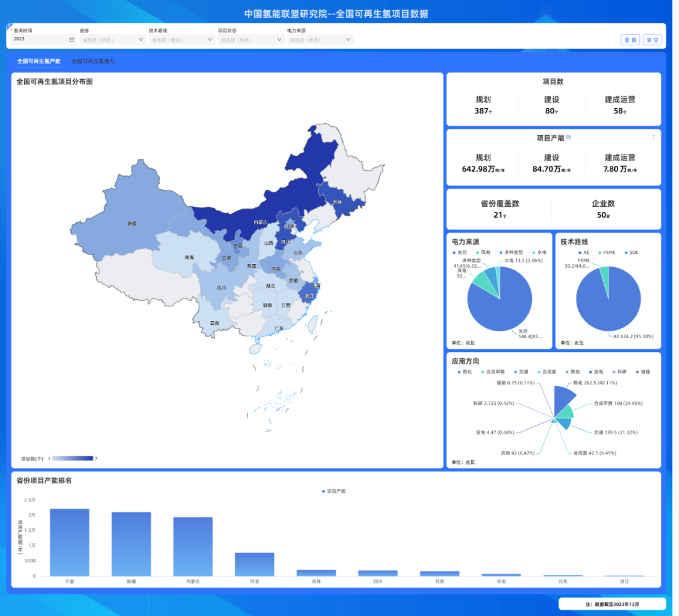Click the 项目数 color gradient legend bar
The width and height of the screenshot is (679, 616).
[x=73, y=458]
